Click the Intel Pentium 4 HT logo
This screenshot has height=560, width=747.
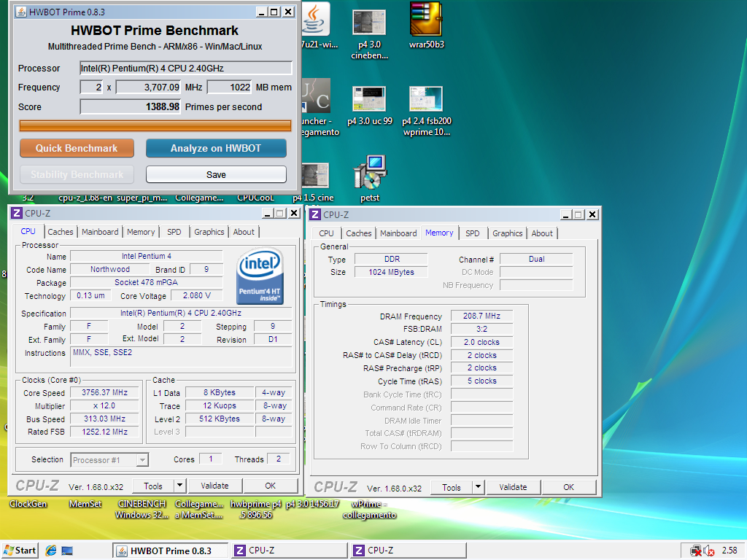click(x=260, y=276)
